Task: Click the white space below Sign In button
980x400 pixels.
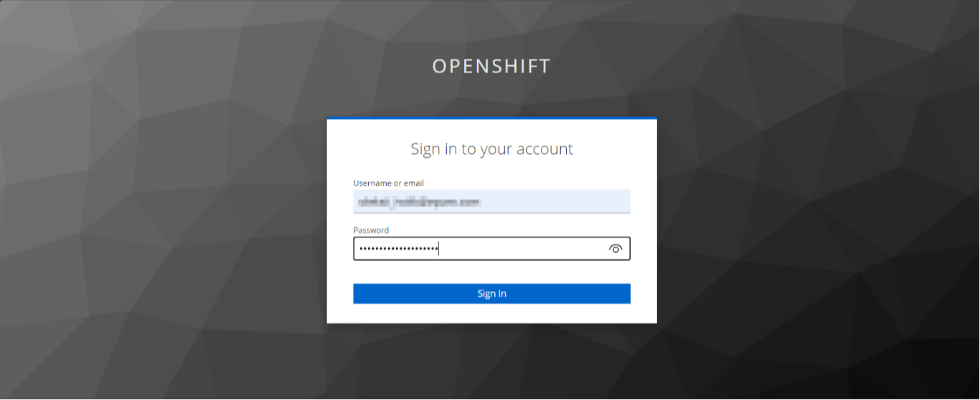Action: pos(491,313)
